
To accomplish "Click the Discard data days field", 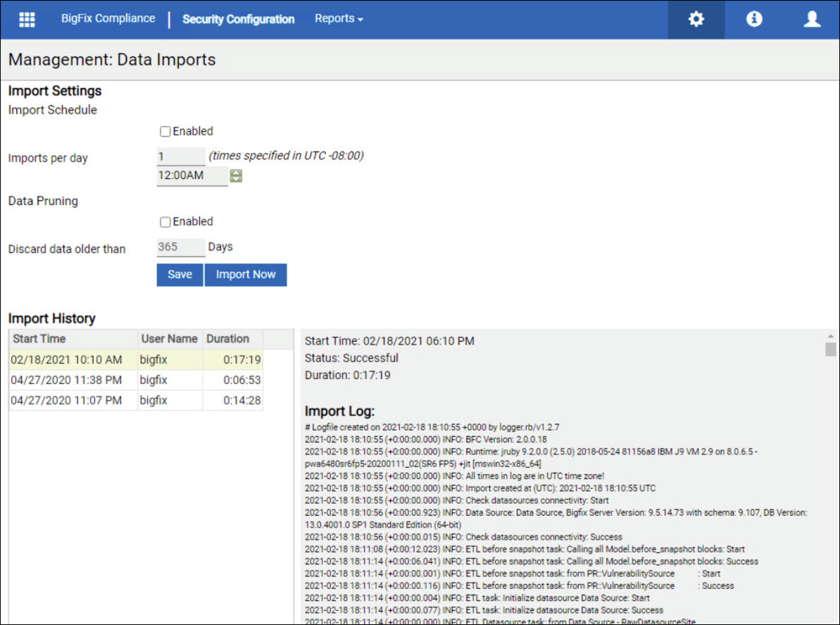I will (x=180, y=247).
